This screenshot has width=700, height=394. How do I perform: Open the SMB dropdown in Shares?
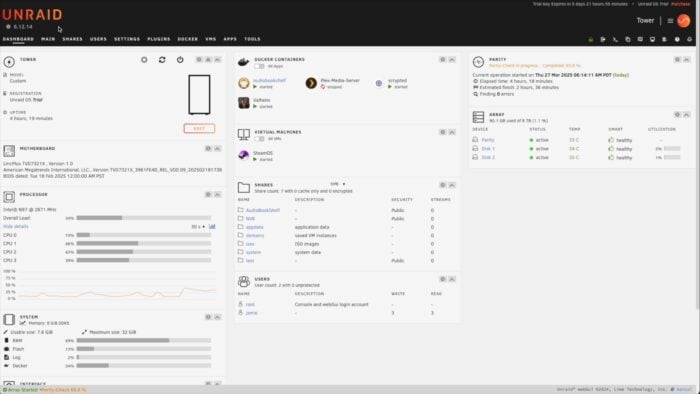(x=338, y=184)
